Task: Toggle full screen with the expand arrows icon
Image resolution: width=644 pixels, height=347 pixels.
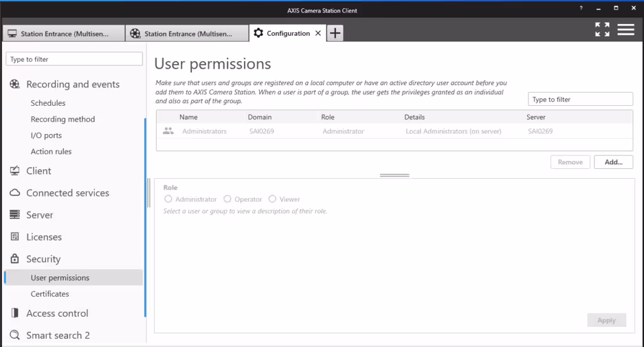Action: [602, 30]
